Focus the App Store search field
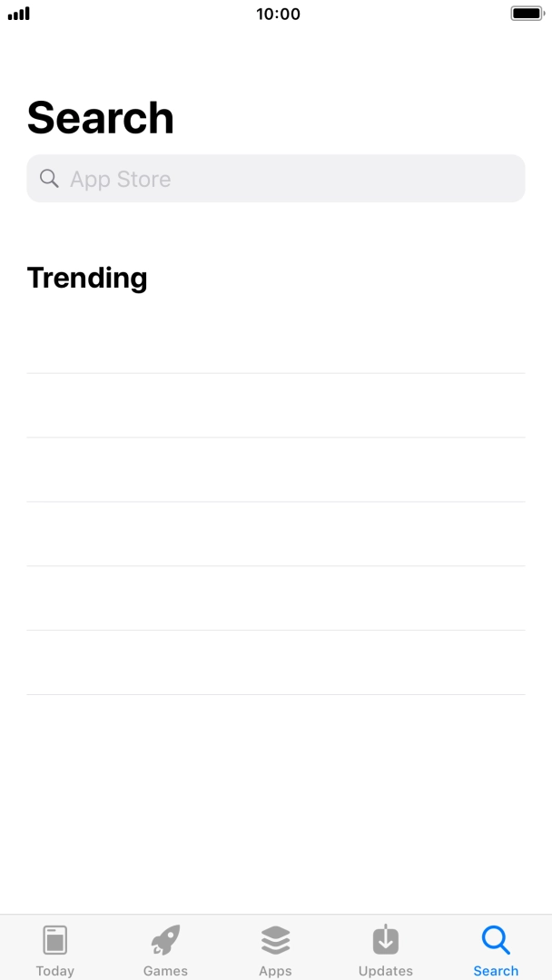552x980 pixels. click(x=291, y=179)
